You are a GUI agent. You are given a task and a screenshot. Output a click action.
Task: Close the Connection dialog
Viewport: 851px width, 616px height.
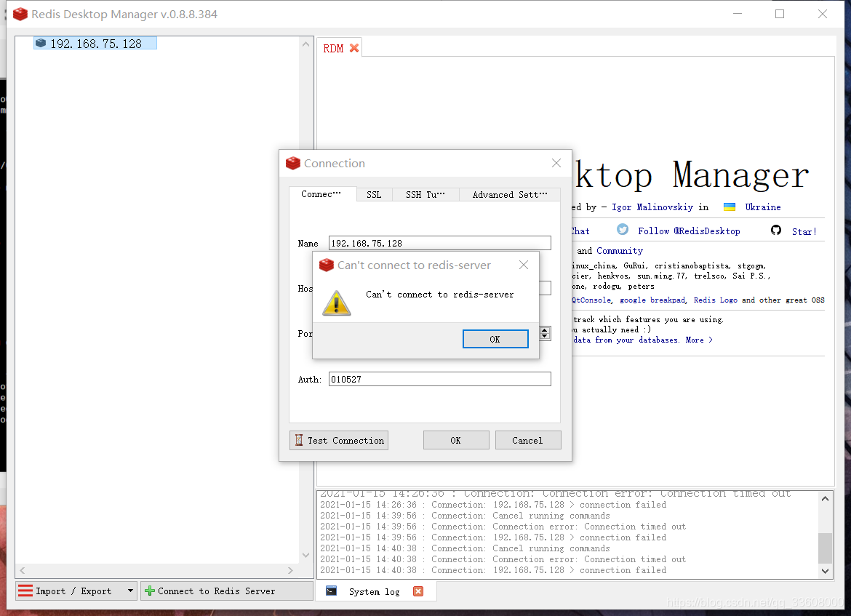[556, 163]
